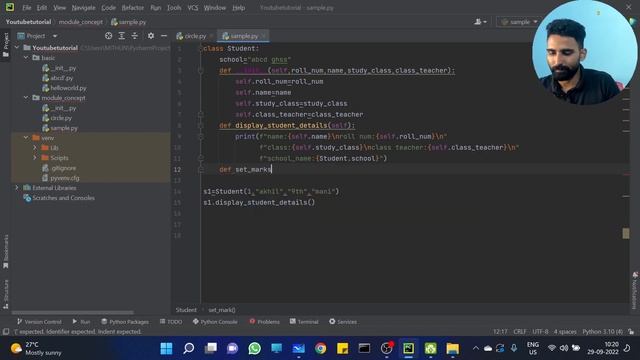Image resolution: width=640 pixels, height=360 pixels.
Task: Click the Project panel horizontal scrollbar
Action: coord(73,313)
